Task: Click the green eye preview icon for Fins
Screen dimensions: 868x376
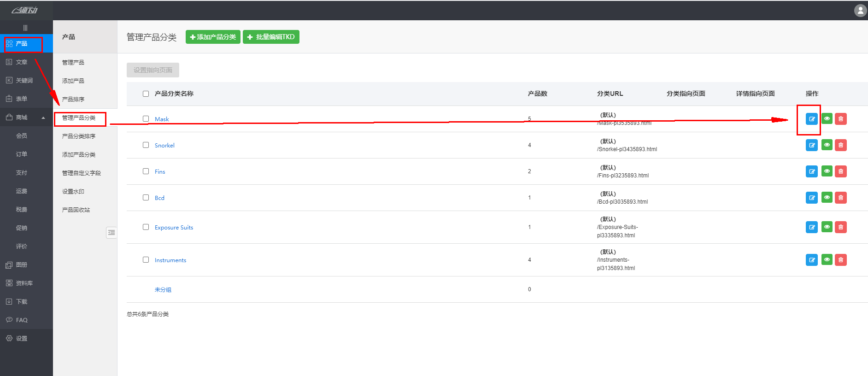Action: click(827, 171)
